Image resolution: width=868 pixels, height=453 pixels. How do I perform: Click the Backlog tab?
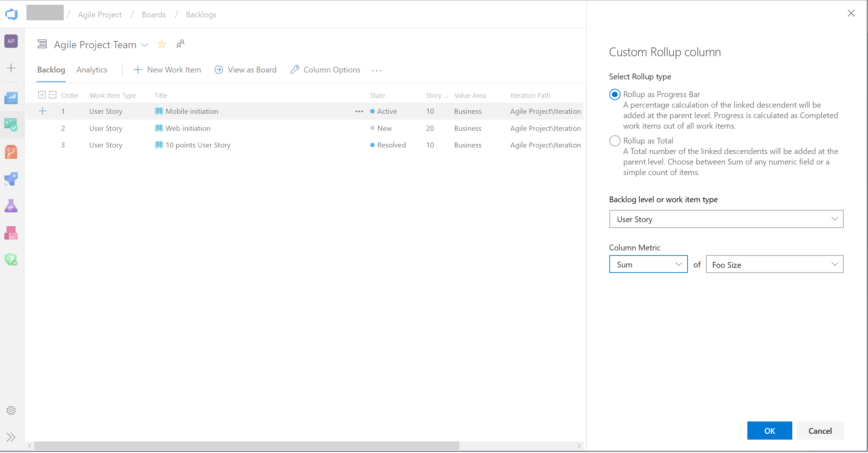tap(50, 70)
